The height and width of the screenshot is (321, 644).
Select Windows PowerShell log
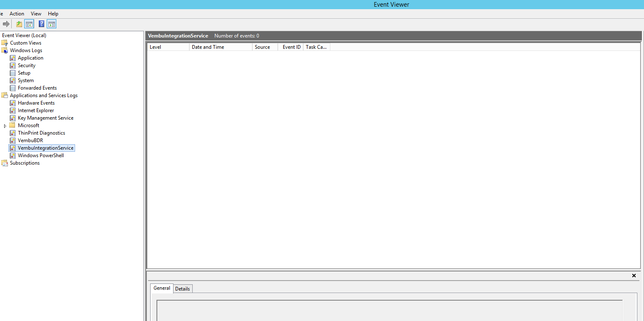point(40,155)
